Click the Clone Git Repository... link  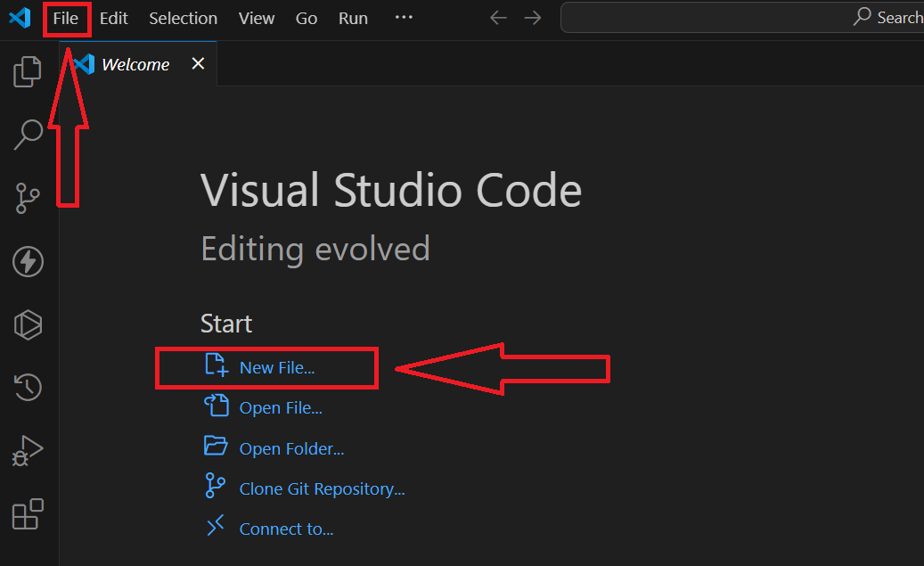(322, 488)
